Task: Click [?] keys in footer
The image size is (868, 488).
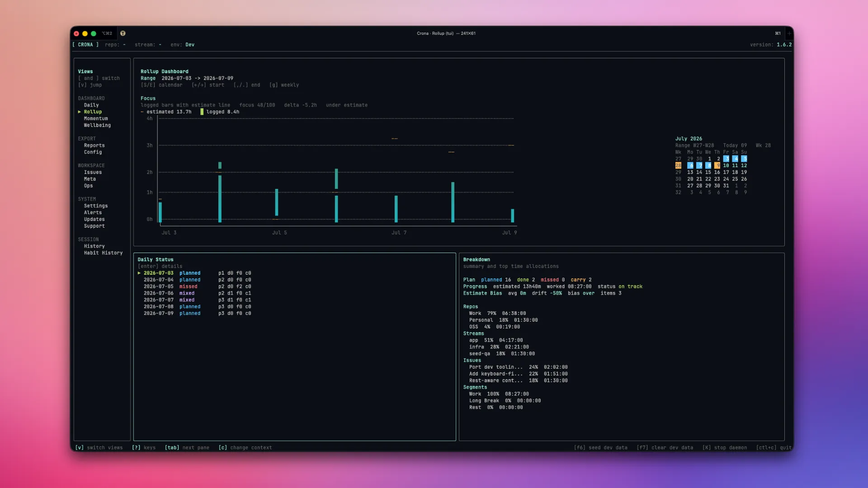Action: coord(144,448)
